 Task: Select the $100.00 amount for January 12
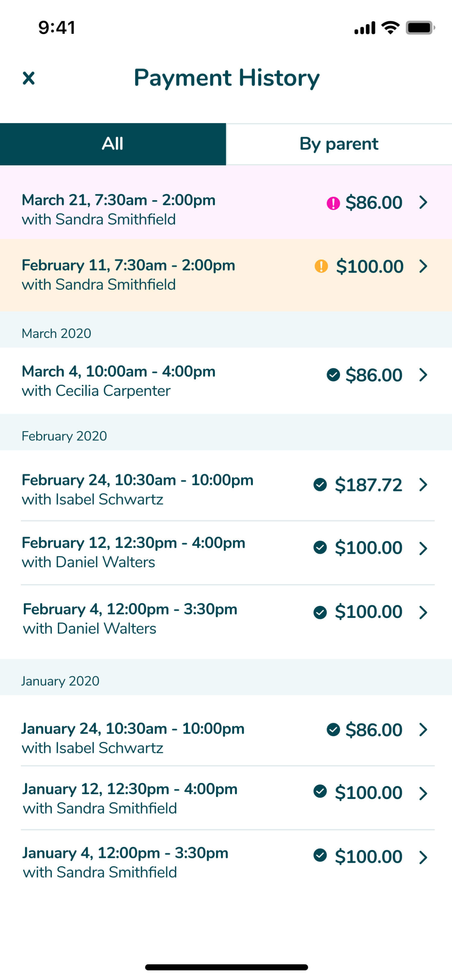click(x=368, y=793)
